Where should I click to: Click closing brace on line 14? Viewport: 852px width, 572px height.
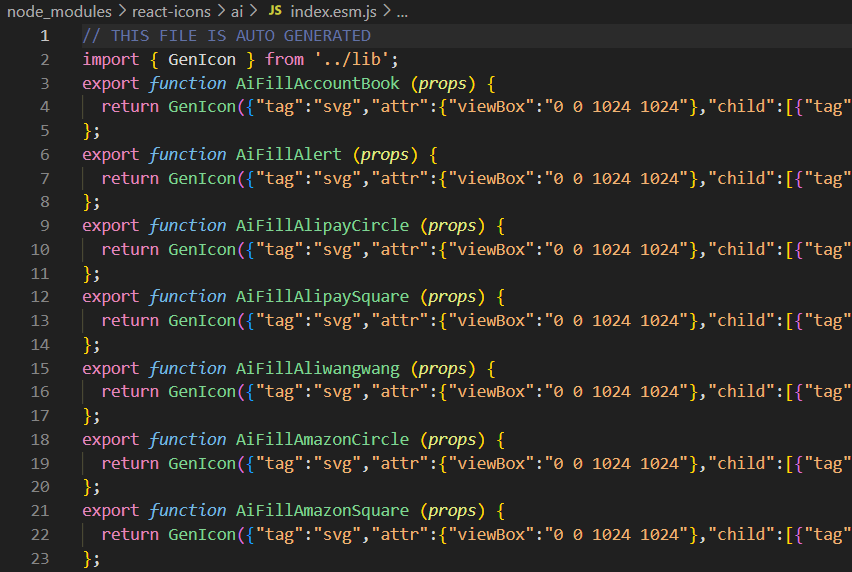[87, 345]
